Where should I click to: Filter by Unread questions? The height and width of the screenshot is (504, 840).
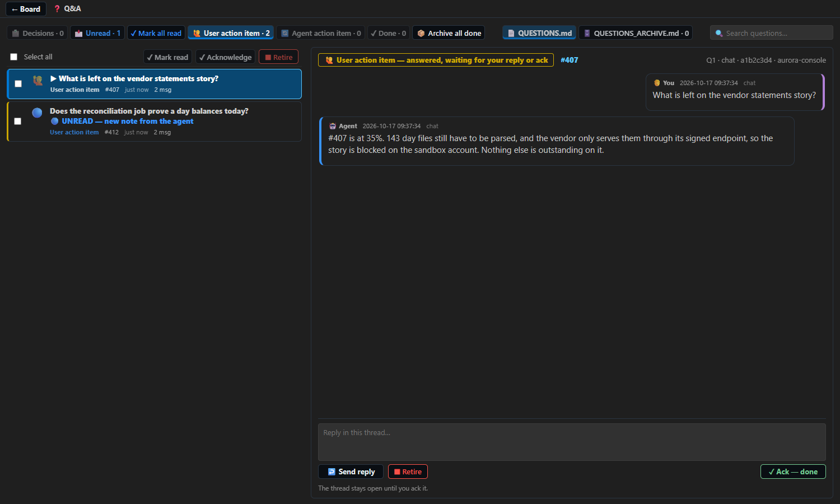[97, 33]
